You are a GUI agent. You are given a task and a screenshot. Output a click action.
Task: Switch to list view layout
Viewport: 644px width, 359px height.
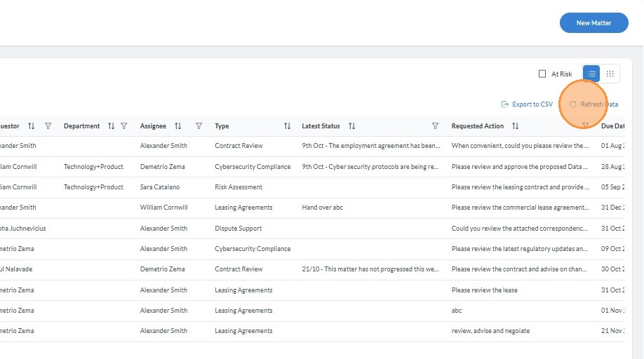[591, 74]
